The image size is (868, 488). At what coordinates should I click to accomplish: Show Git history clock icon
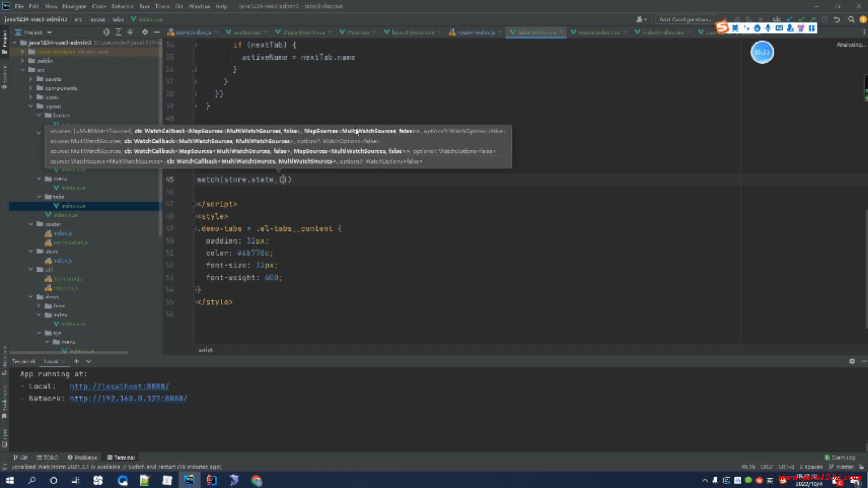tap(825, 19)
